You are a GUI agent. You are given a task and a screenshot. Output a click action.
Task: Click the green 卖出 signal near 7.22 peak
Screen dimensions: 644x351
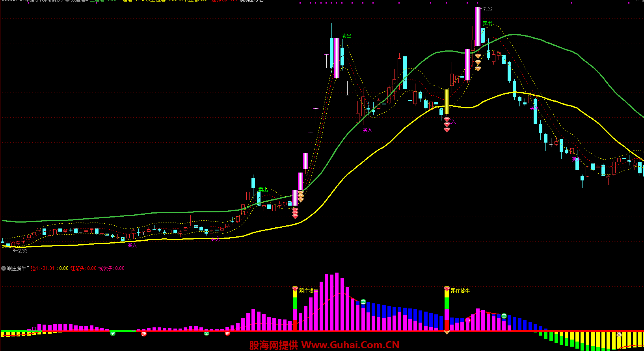488,23
